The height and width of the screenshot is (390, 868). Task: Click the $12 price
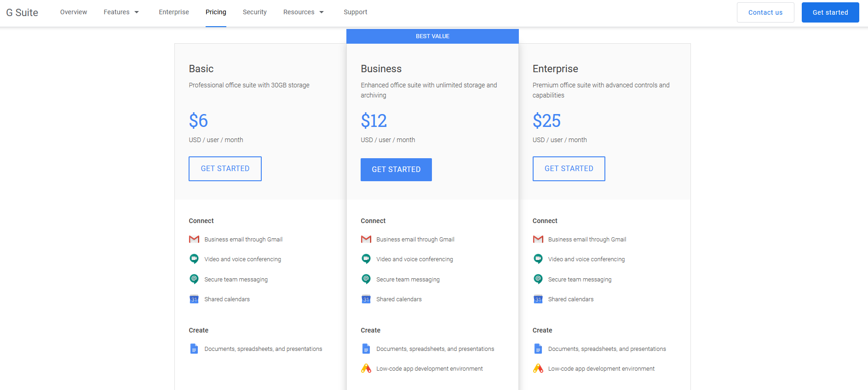(374, 121)
